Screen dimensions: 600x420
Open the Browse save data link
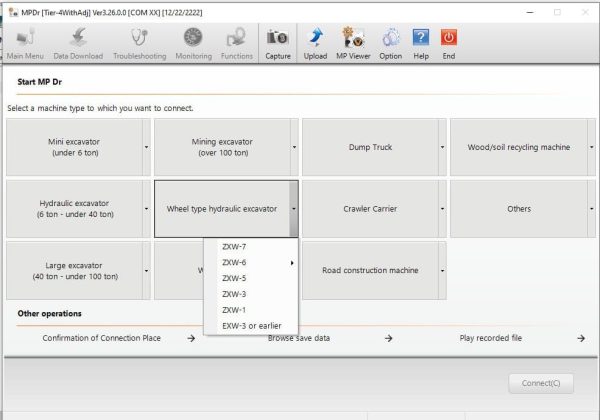299,338
